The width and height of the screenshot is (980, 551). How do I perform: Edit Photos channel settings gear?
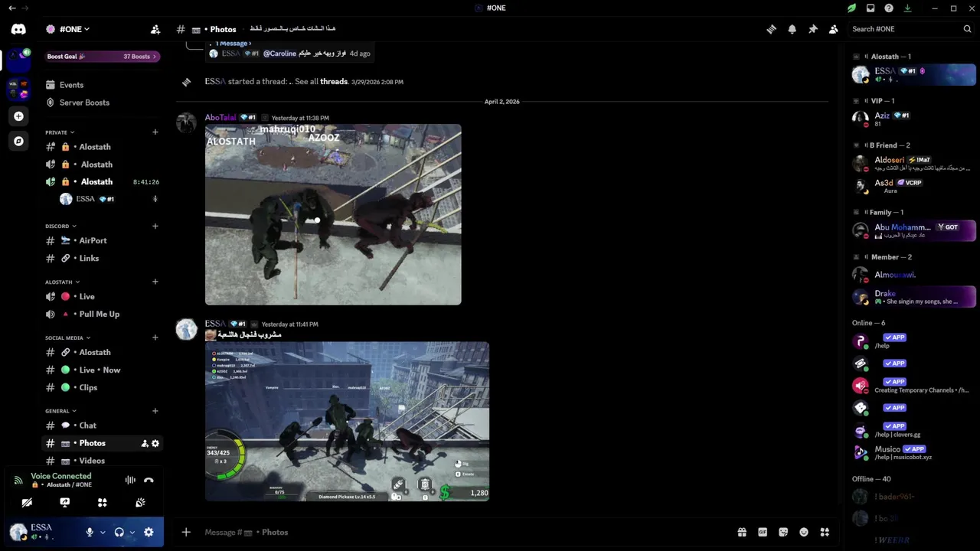coord(155,443)
